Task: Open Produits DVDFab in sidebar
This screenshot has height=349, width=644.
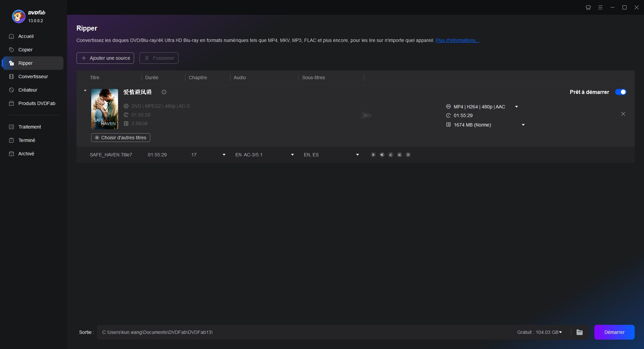Action: [33, 103]
